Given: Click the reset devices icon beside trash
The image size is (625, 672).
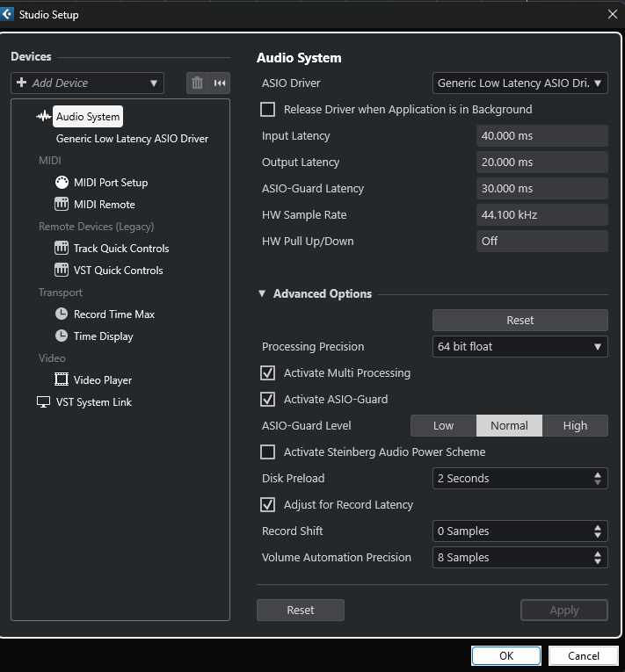Looking at the screenshot, I should [220, 83].
